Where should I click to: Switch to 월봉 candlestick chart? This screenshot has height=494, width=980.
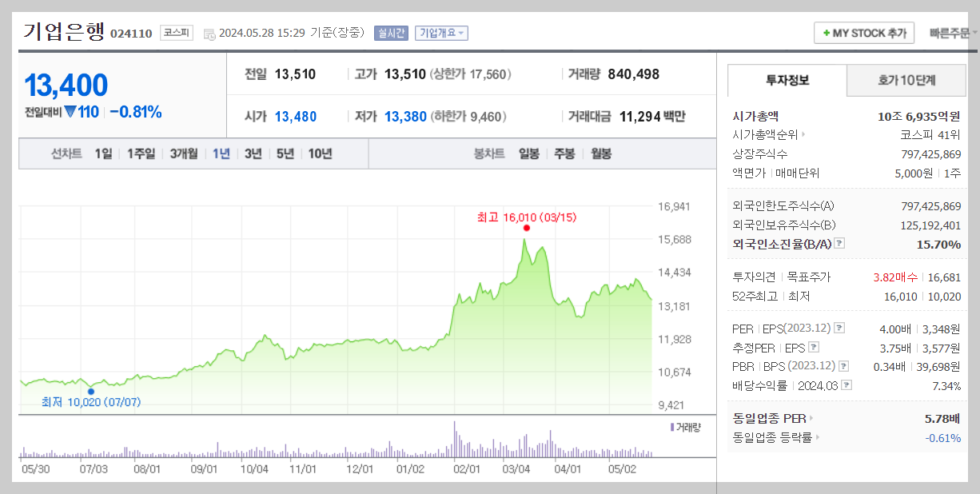coord(601,153)
